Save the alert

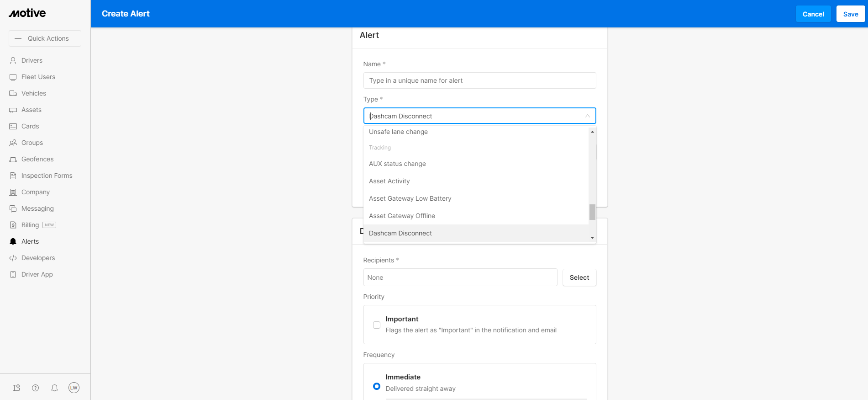tap(851, 14)
